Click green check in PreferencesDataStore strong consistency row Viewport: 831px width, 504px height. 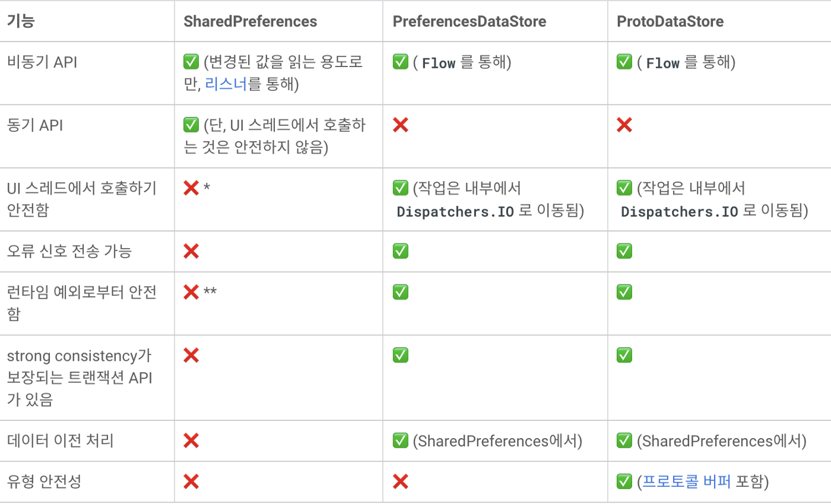click(x=401, y=355)
